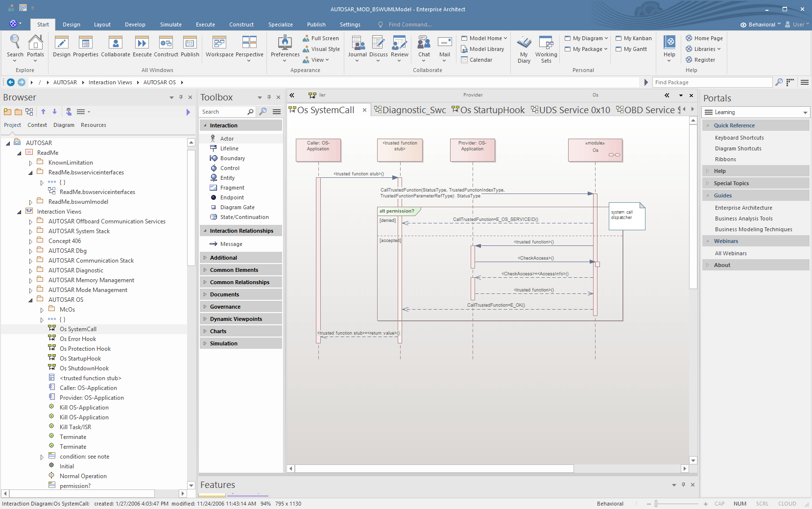Open the Context tab in Browser
Viewport: 812px width, 509px height.
(37, 125)
